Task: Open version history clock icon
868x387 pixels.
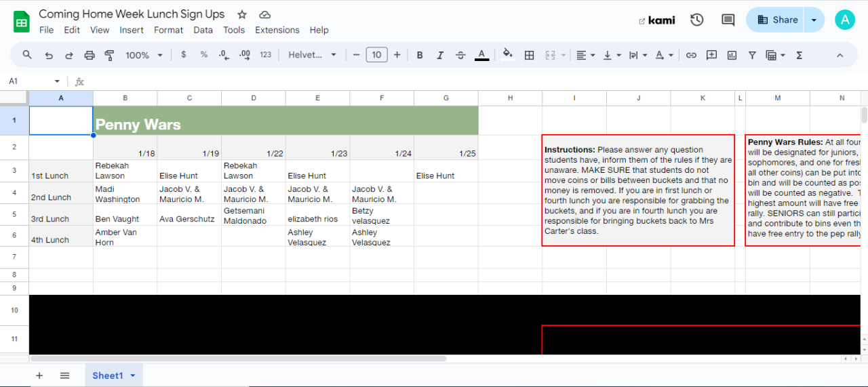Action: [x=696, y=20]
